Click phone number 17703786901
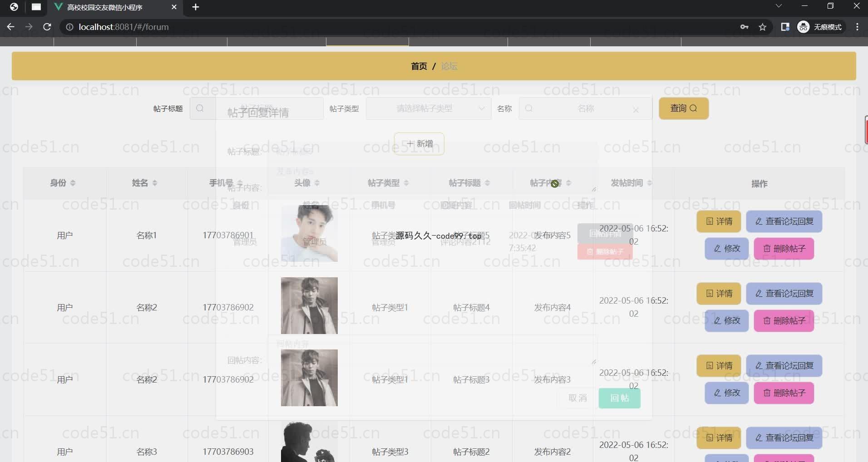 pyautogui.click(x=228, y=235)
